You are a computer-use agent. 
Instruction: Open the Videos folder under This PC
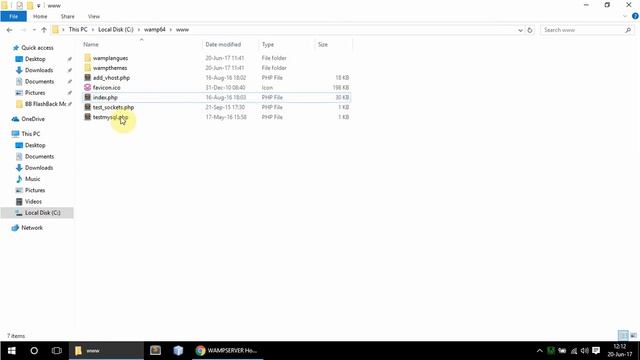33,202
